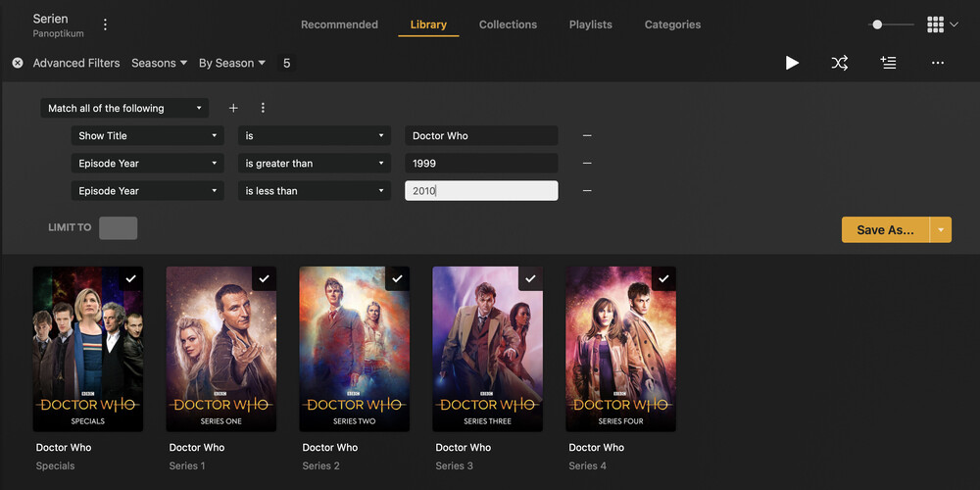Switch to the Categories tab
980x490 pixels.
tap(672, 24)
